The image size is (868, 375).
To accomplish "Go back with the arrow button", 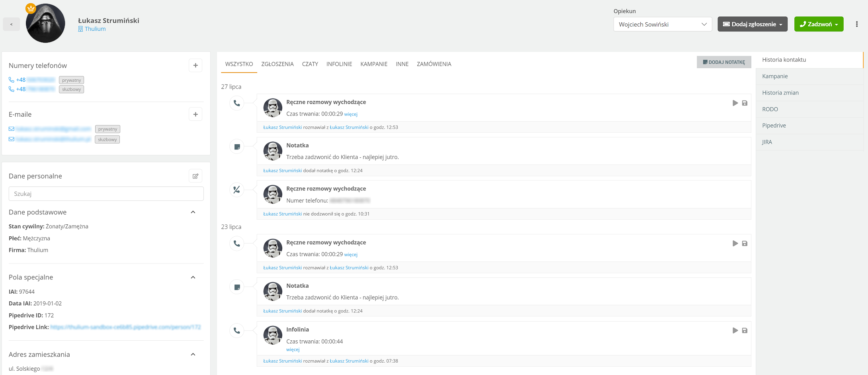I will coord(11,24).
